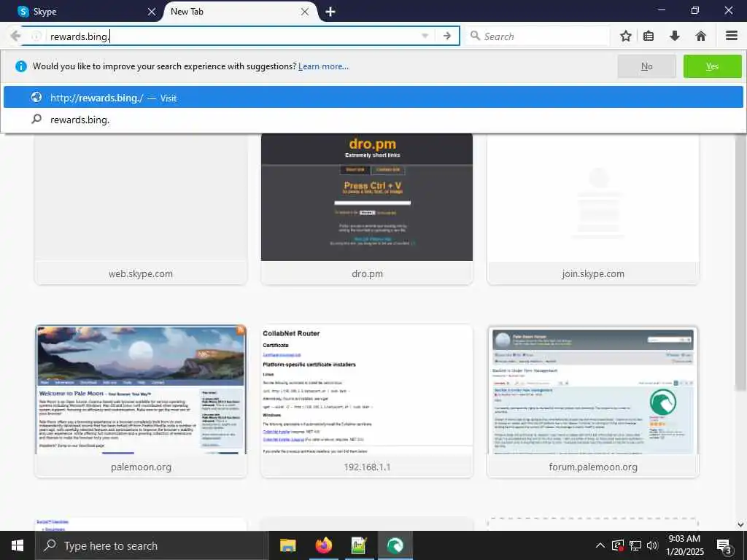Open the forum.palemoon.org tile
The width and height of the screenshot is (747, 560).
592,400
